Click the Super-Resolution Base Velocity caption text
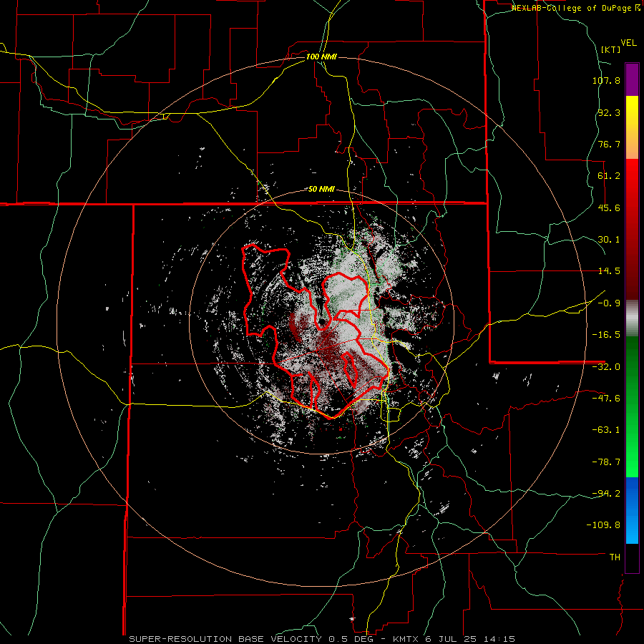The height and width of the screenshot is (644, 644). pos(322,639)
